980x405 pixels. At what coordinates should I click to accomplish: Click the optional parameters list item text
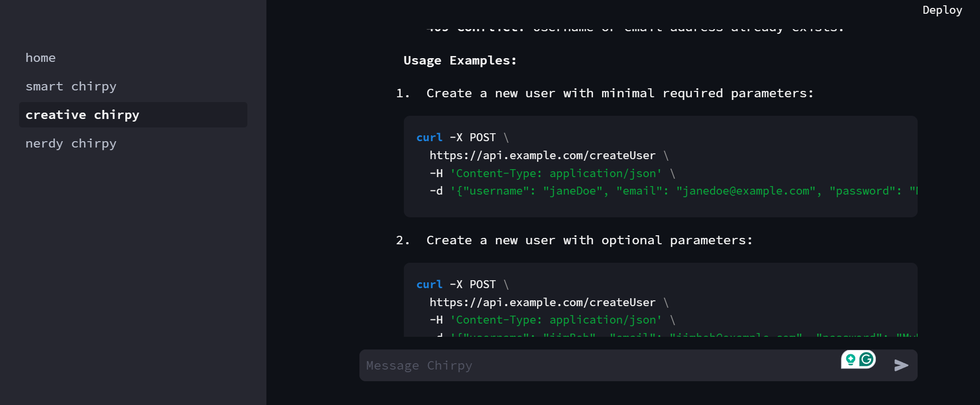tap(589, 241)
